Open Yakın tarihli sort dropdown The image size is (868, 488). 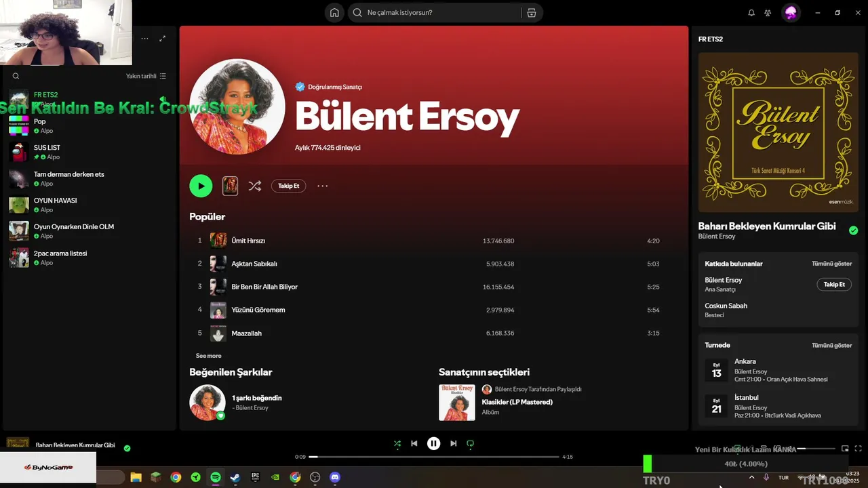click(x=146, y=77)
